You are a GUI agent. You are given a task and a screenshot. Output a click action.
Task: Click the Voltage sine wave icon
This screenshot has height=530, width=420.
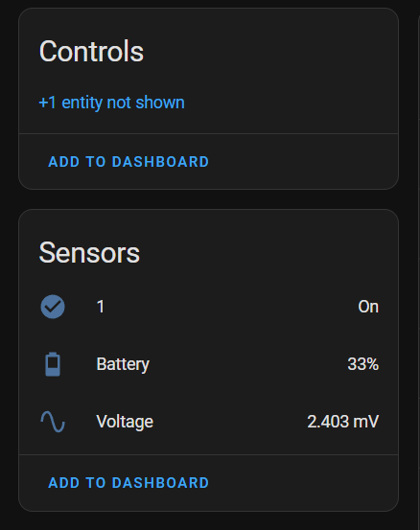[53, 422]
